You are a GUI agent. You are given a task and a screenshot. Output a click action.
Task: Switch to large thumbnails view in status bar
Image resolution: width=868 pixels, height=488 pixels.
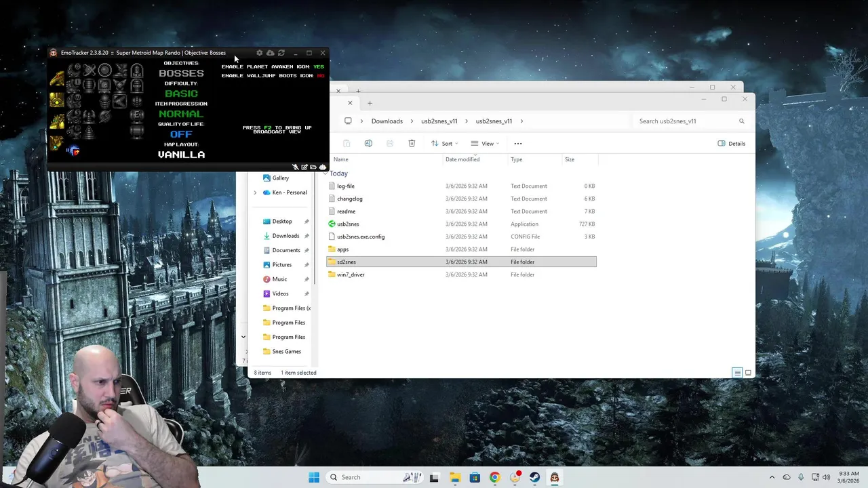click(x=748, y=373)
